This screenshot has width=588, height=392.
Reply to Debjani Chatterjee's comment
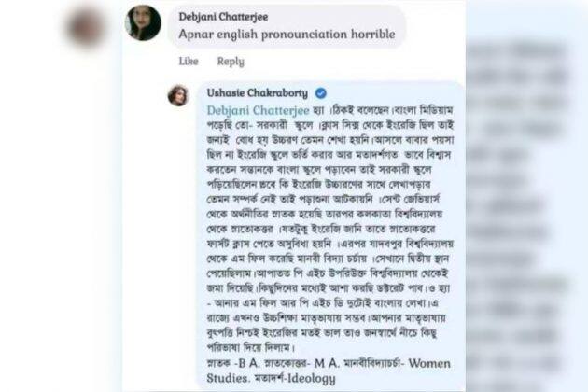tap(231, 62)
